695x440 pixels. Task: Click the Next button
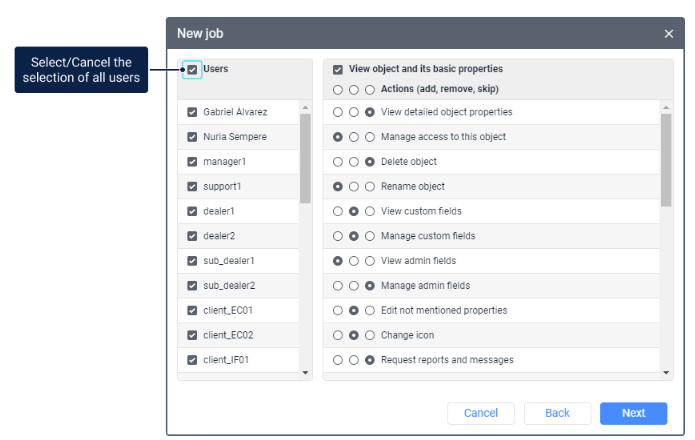click(633, 413)
